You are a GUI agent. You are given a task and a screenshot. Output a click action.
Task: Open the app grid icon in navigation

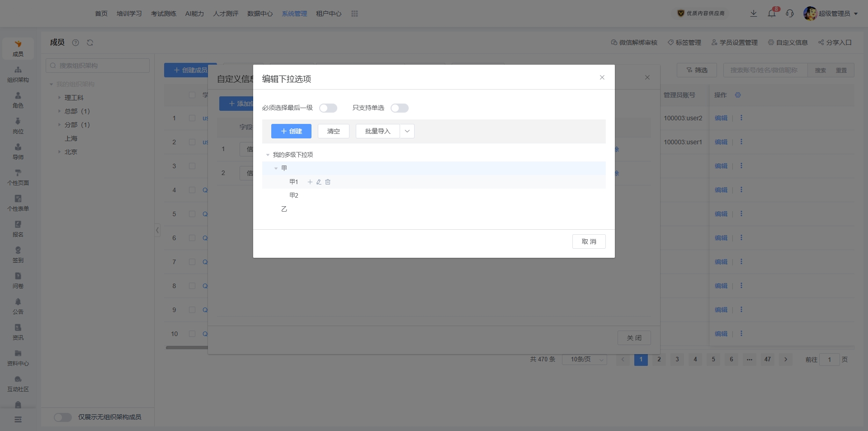[x=354, y=14]
